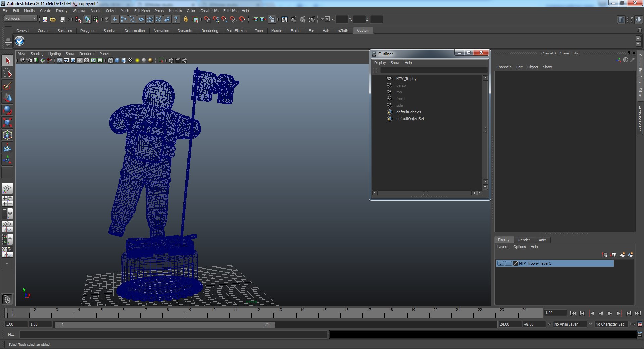Open the vertical Attribute Editor side tab

click(640, 118)
